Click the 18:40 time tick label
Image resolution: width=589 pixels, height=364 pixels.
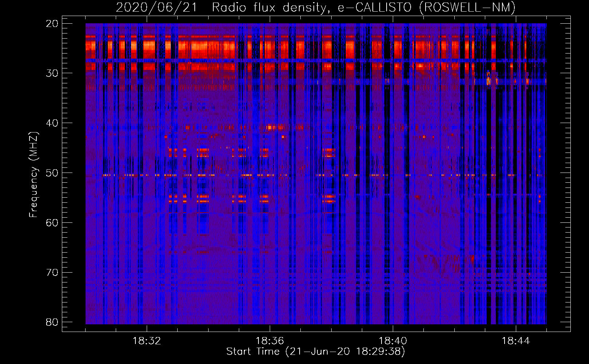coord(393,341)
